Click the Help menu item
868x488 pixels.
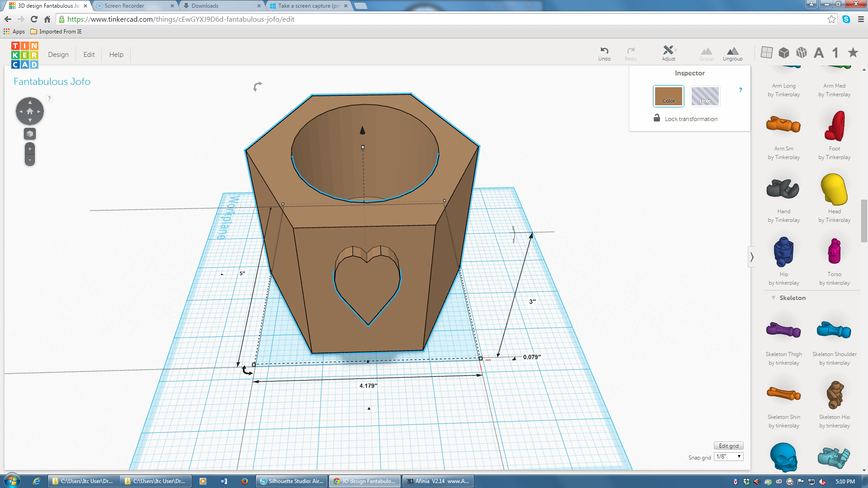[116, 54]
